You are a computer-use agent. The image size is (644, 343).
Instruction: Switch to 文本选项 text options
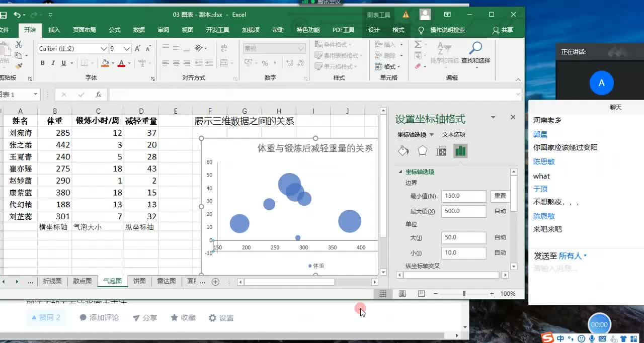tap(454, 135)
